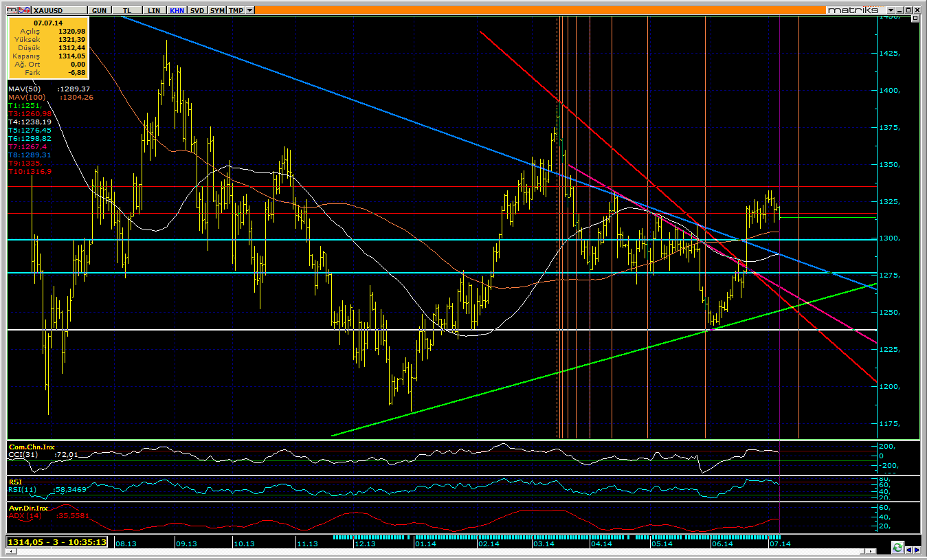Click the MAV(100) legend label
Screen dimensions: 927x560
point(26,98)
